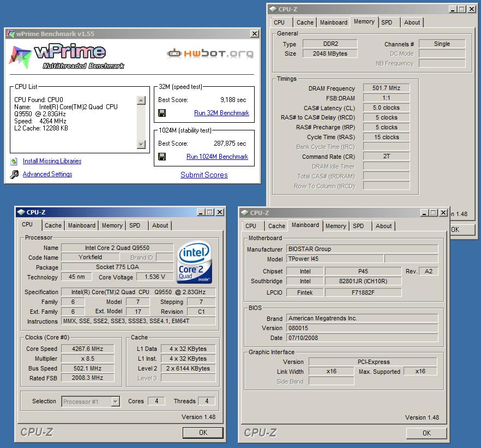Image resolution: width=481 pixels, height=448 pixels.
Task: Open the Processor #1 selection dropdown
Action: [115, 402]
